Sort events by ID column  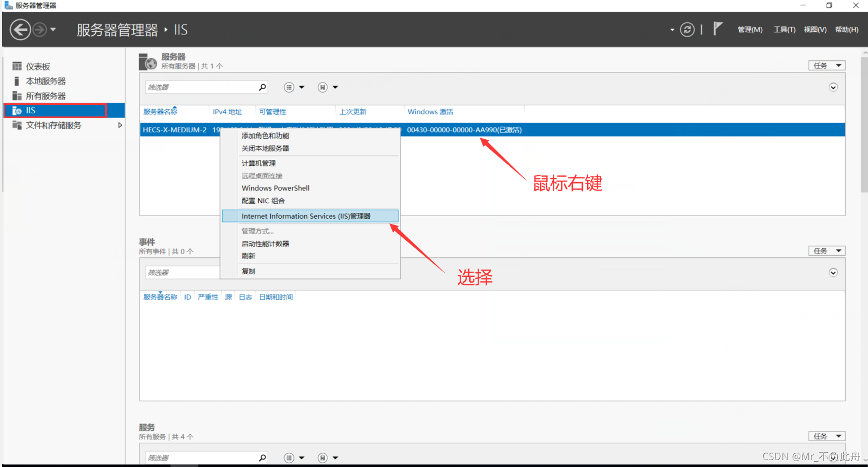(x=187, y=297)
